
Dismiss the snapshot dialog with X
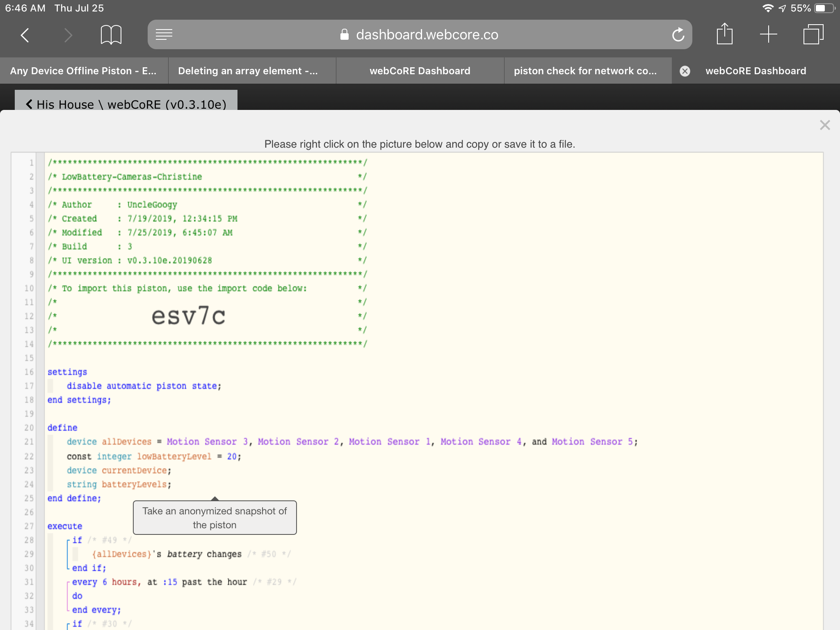824,125
